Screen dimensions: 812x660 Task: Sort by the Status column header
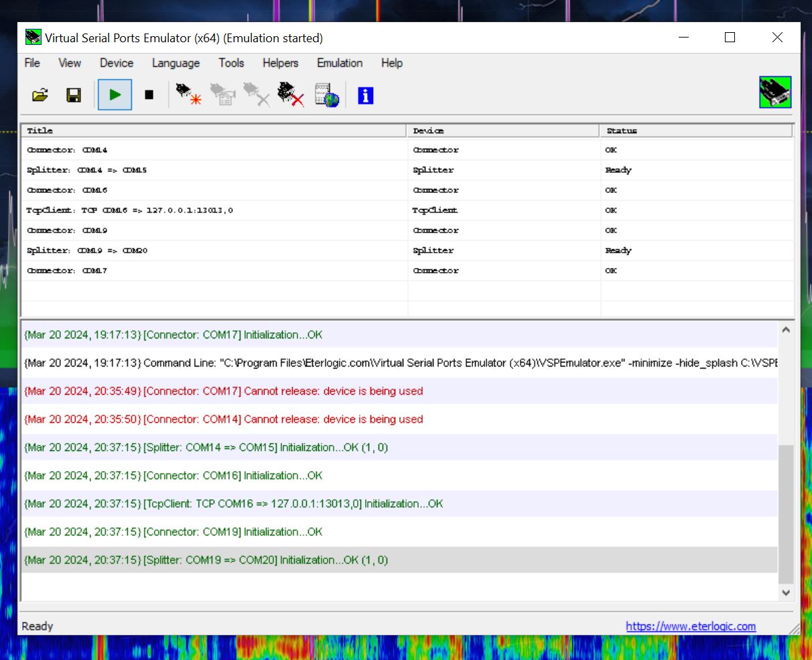[696, 131]
